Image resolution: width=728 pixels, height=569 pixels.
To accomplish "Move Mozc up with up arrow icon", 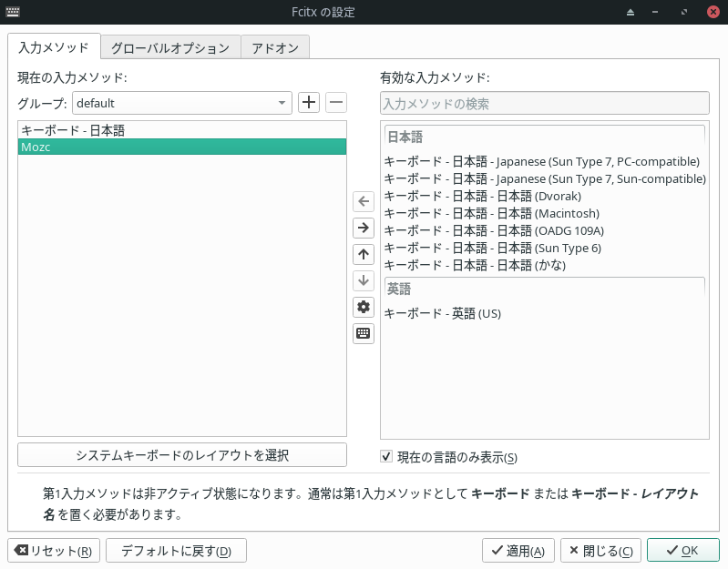I will tap(364, 254).
